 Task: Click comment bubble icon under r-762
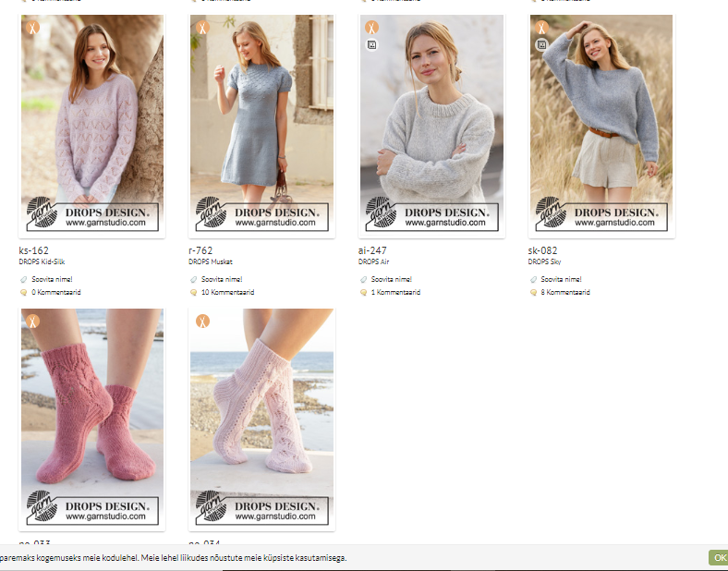tap(193, 293)
